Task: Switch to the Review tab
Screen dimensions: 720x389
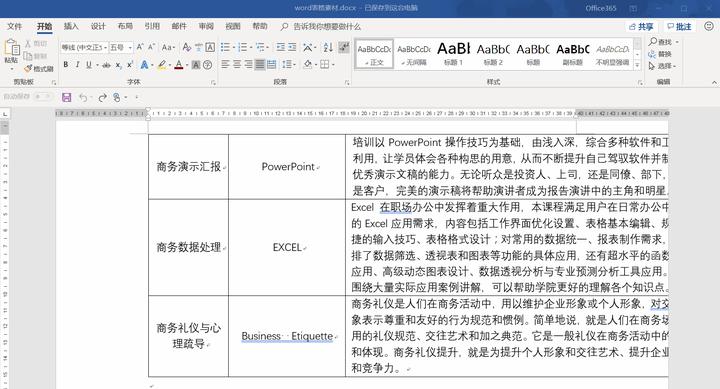Action: (206, 26)
